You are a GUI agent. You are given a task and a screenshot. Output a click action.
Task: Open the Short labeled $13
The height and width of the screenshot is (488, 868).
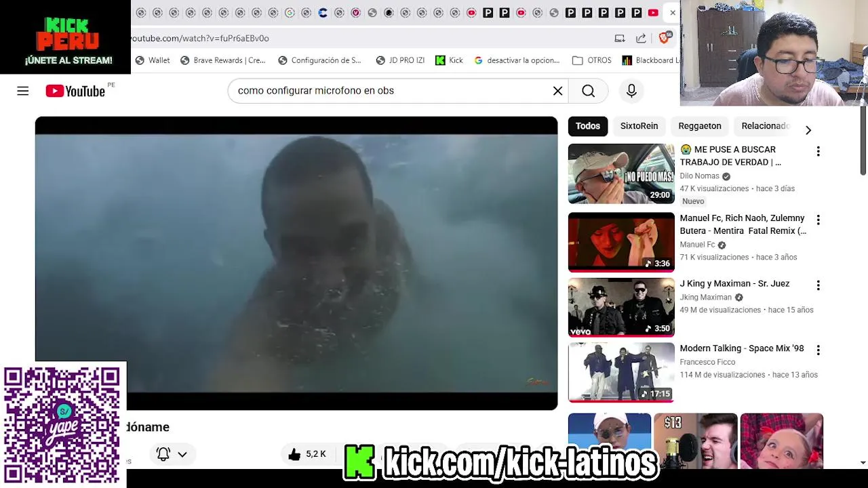(695, 440)
